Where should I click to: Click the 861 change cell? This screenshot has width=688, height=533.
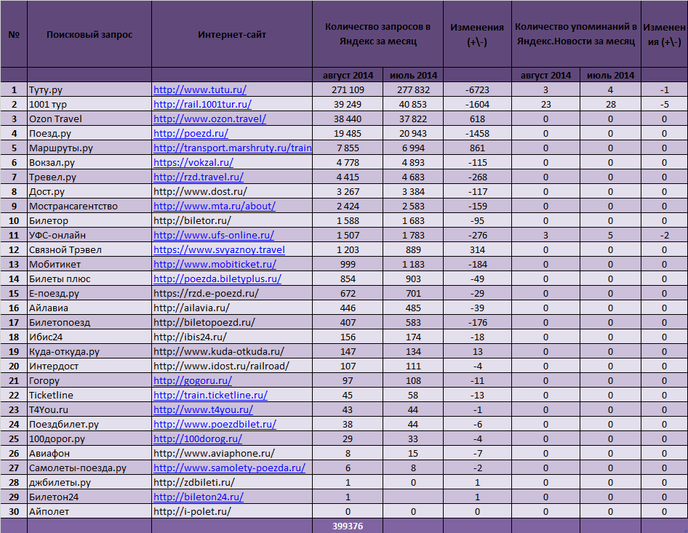coord(477,148)
